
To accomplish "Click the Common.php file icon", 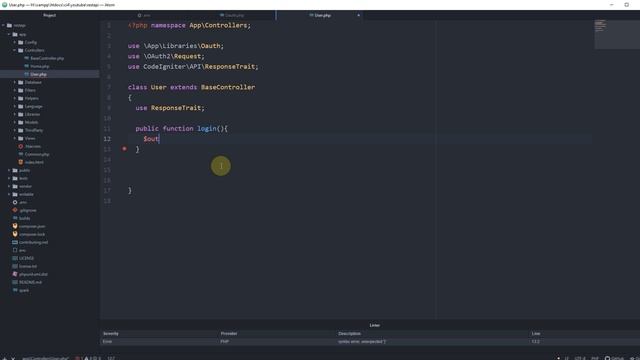I will [21, 154].
